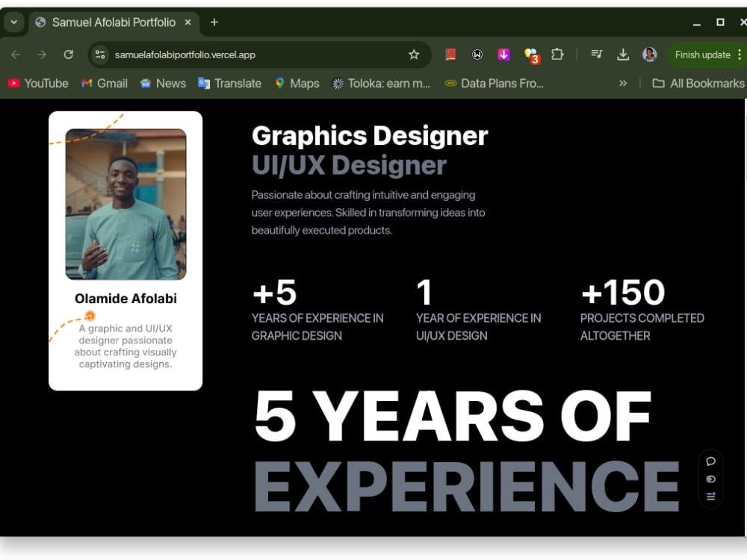Open the Chrome profile avatar
This screenshot has width=747, height=560.
coord(649,55)
